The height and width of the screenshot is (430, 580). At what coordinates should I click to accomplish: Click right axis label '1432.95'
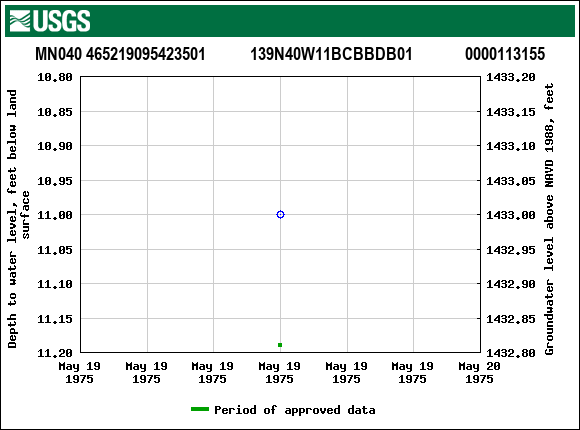click(511, 250)
